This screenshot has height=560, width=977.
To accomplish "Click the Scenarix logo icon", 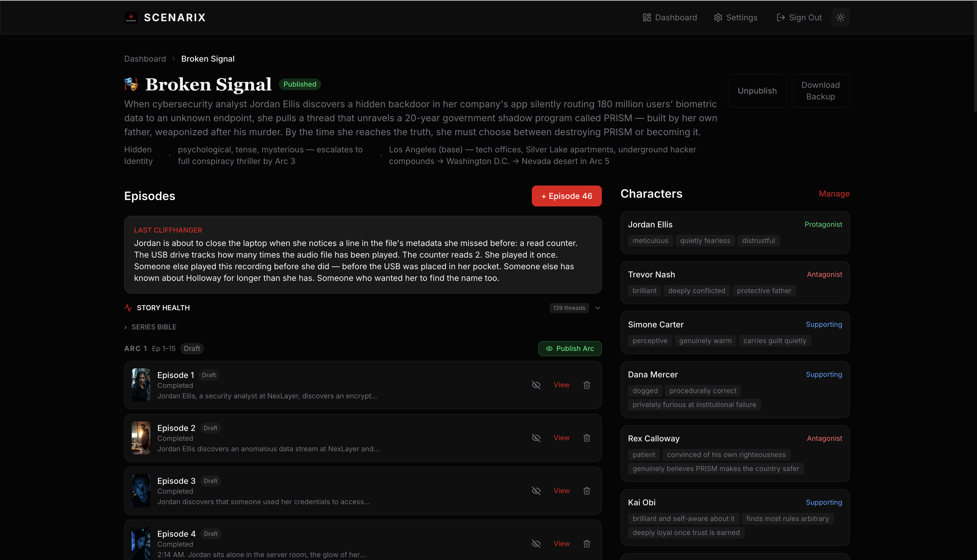I will [x=131, y=17].
